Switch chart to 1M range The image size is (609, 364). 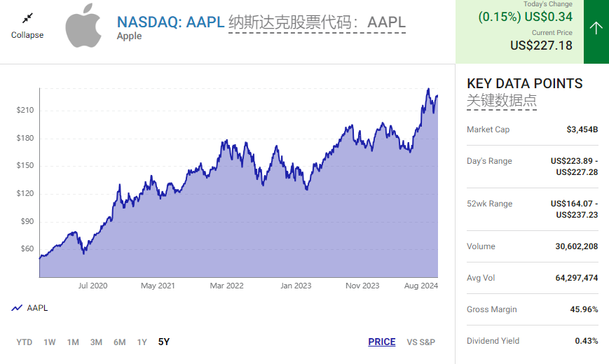coord(73,342)
